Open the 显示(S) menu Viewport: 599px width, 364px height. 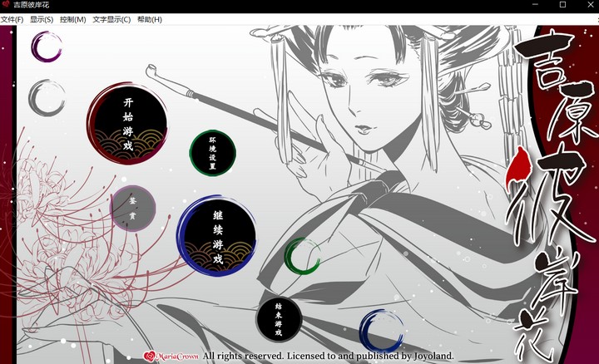coord(42,19)
